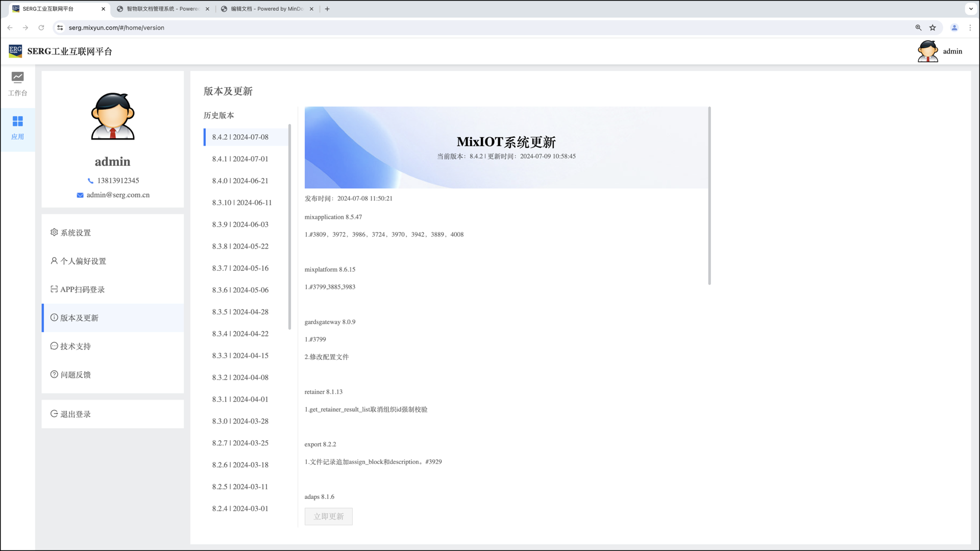Open the 系统设置 system settings menu
The height and width of the screenshot is (551, 980).
click(76, 233)
